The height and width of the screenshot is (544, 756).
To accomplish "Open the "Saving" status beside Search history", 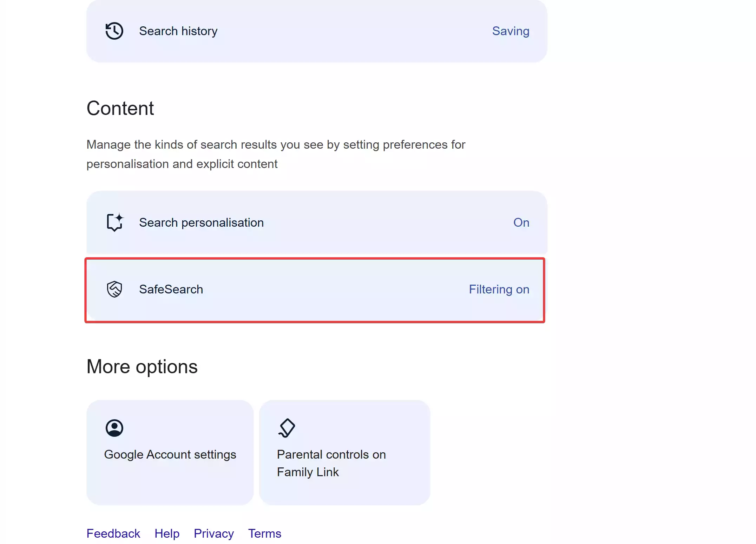I will click(511, 31).
